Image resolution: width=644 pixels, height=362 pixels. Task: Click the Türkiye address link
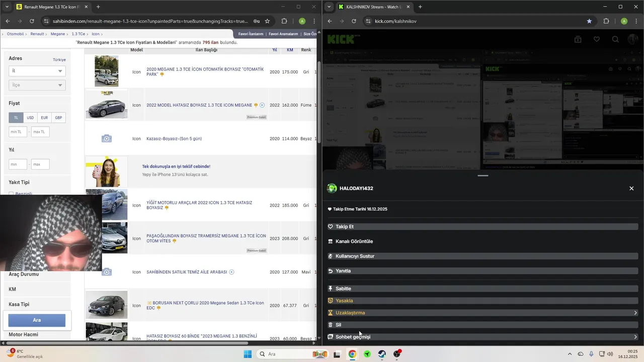coord(59,60)
